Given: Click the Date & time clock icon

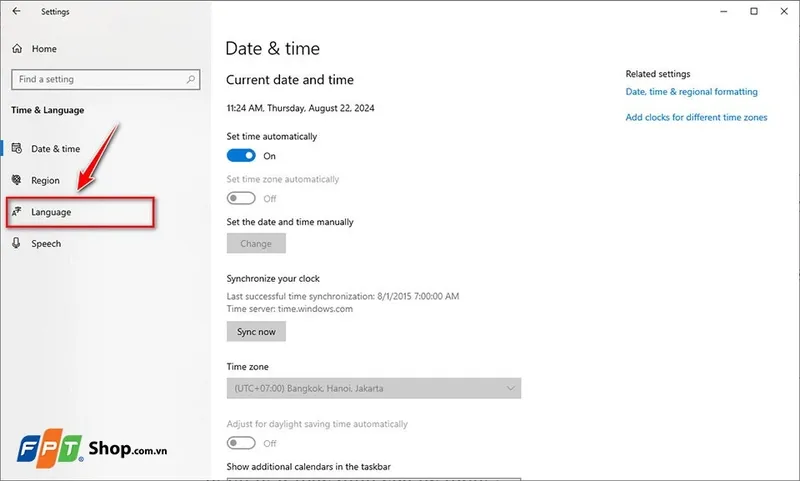Looking at the screenshot, I should pos(17,149).
